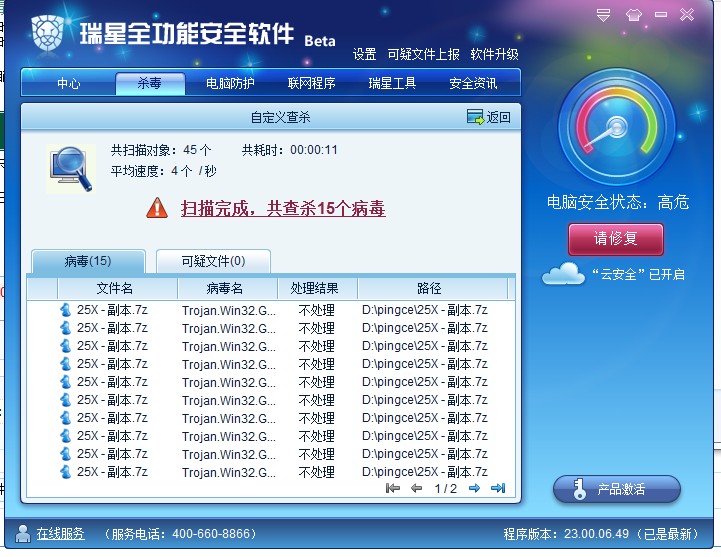Select the 病毒(15) results tab
The width and height of the screenshot is (721, 557).
tap(88, 261)
